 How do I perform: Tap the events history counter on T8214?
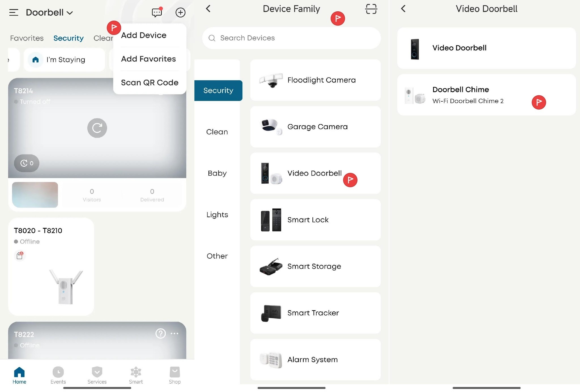point(27,163)
